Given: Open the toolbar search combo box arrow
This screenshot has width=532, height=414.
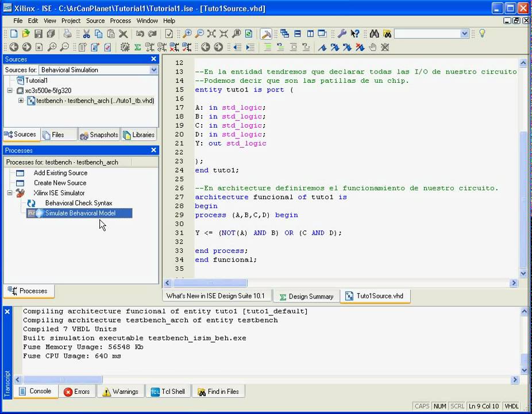Looking at the screenshot, I should 464,33.
